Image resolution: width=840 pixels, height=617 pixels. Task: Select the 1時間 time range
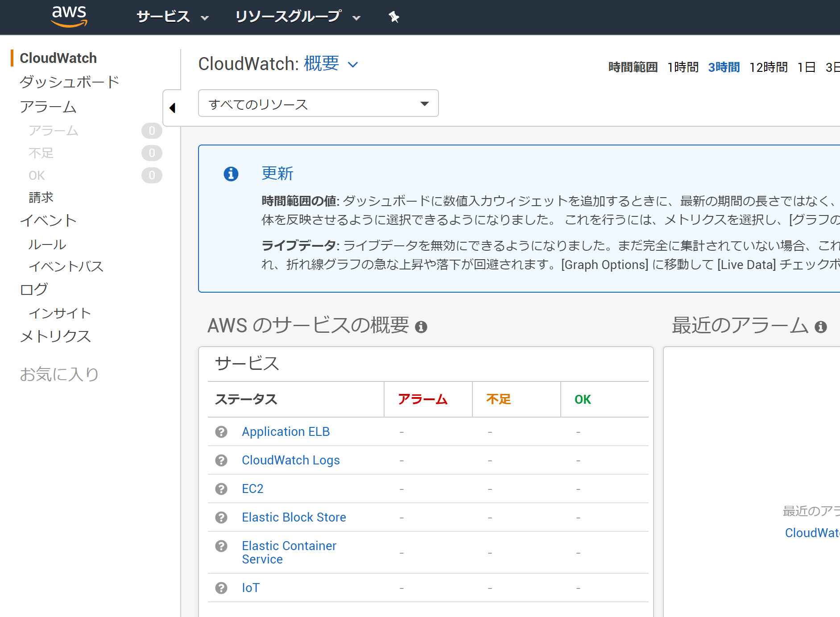point(683,67)
